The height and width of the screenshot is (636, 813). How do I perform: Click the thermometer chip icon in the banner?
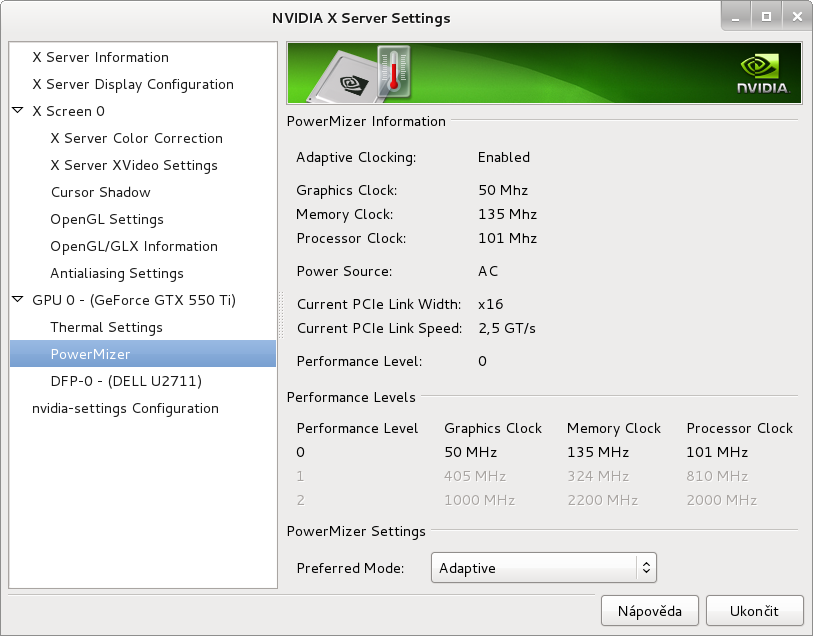[x=361, y=74]
